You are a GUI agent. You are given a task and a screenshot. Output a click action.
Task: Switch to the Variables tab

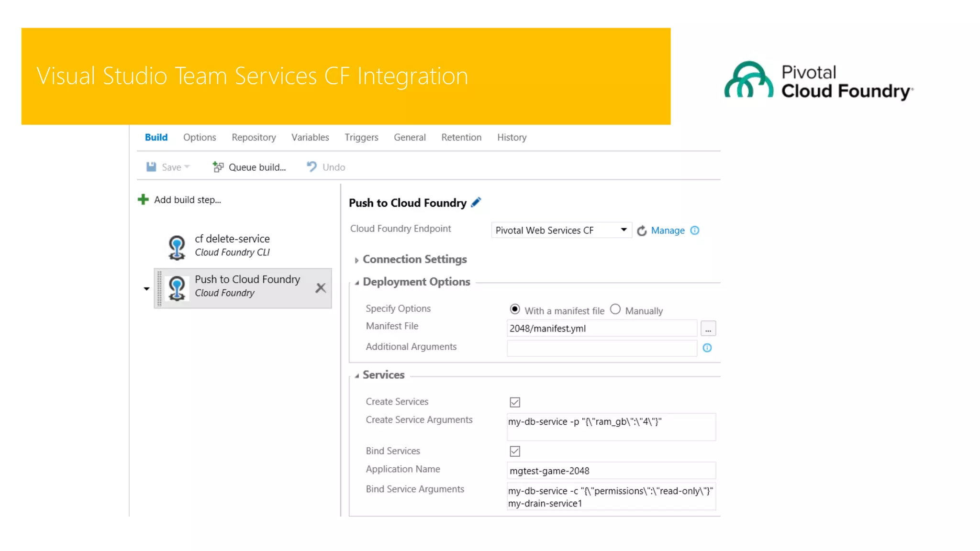click(x=310, y=137)
